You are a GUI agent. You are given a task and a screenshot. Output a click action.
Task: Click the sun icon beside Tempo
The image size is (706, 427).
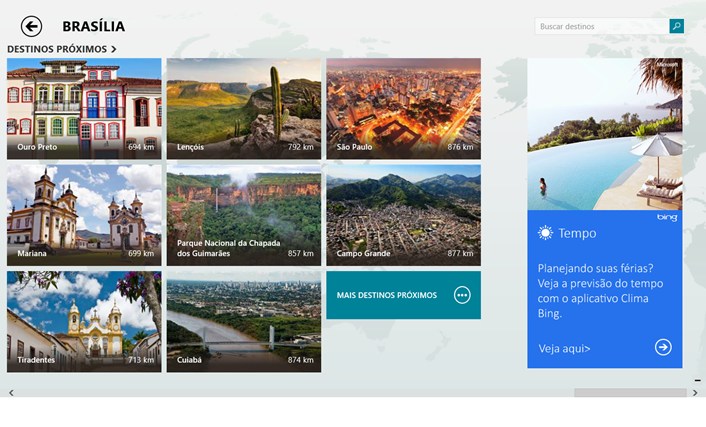click(x=545, y=233)
